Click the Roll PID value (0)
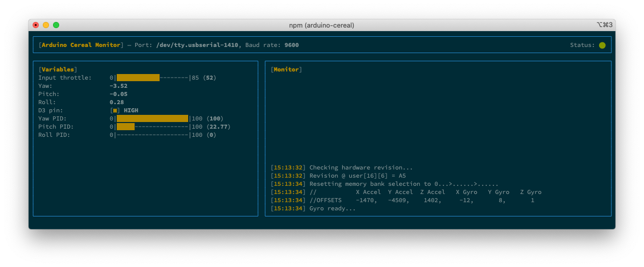Viewport: 644px width, 267px height. coord(211,135)
